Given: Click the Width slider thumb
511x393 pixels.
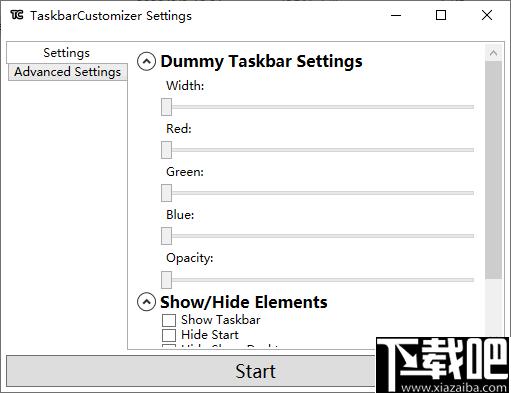Looking at the screenshot, I should (166, 107).
